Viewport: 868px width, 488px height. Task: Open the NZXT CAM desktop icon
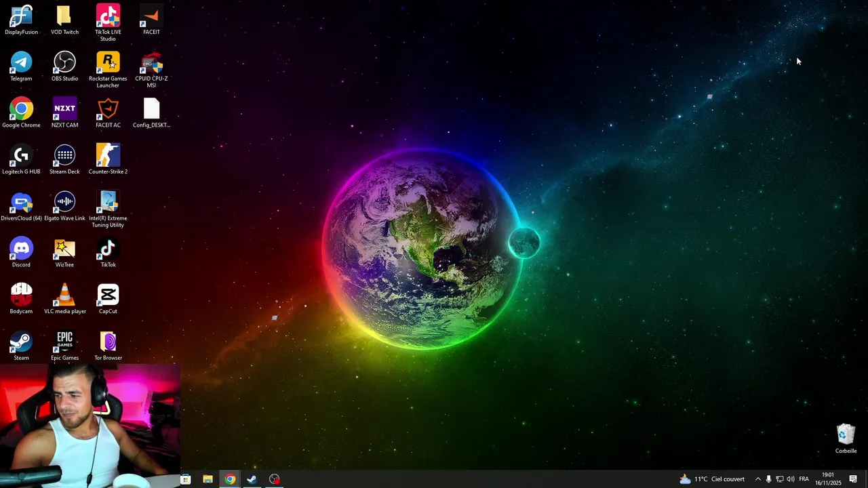point(64,113)
